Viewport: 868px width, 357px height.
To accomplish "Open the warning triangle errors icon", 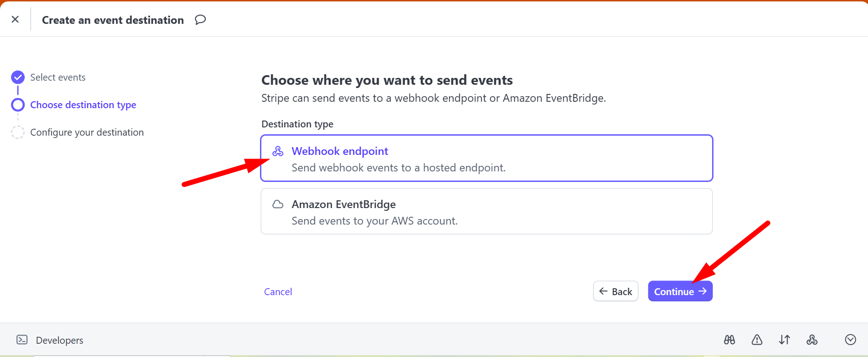I will (757, 340).
